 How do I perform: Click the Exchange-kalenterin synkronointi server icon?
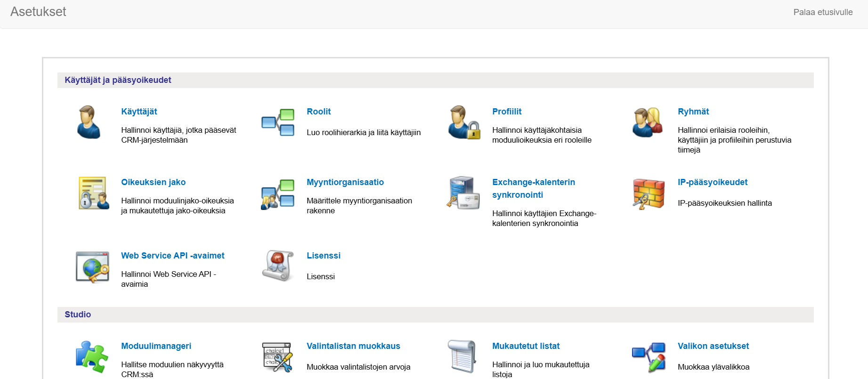[463, 193]
